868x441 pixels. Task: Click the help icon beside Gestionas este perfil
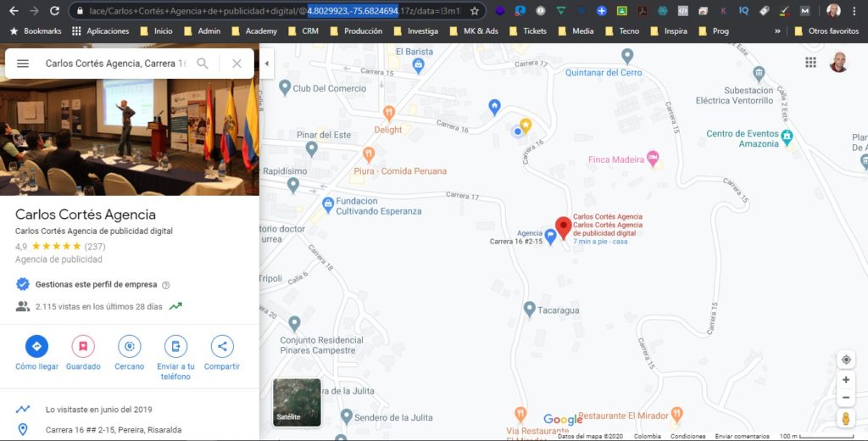pyautogui.click(x=165, y=285)
